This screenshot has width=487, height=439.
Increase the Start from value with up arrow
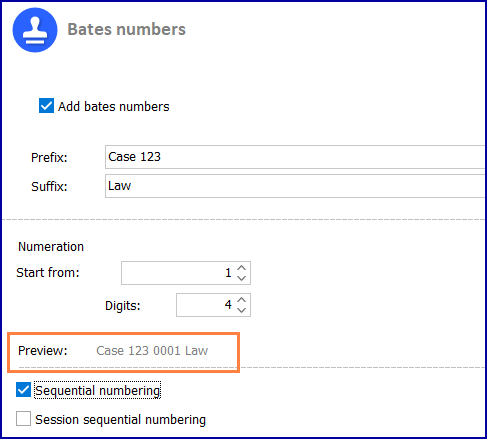click(242, 268)
